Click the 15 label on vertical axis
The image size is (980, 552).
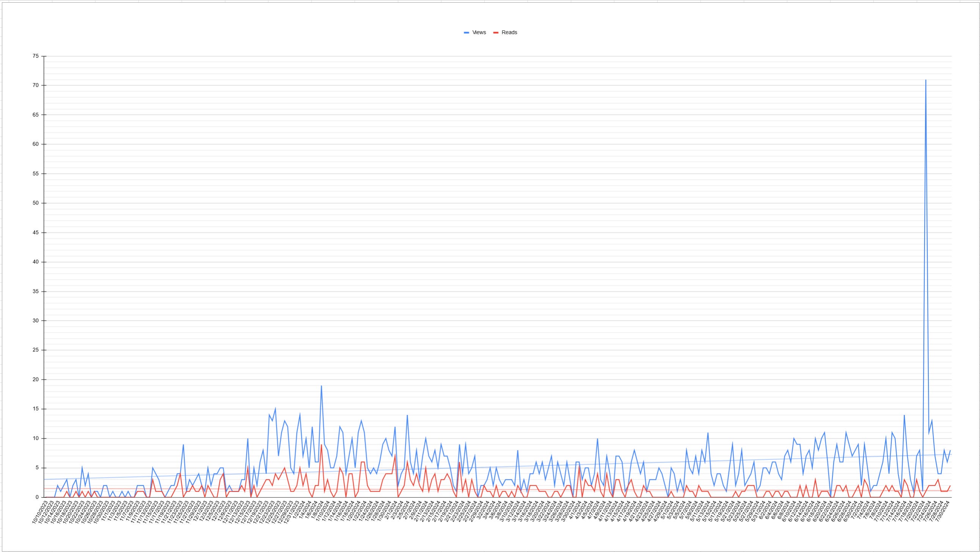tap(36, 409)
